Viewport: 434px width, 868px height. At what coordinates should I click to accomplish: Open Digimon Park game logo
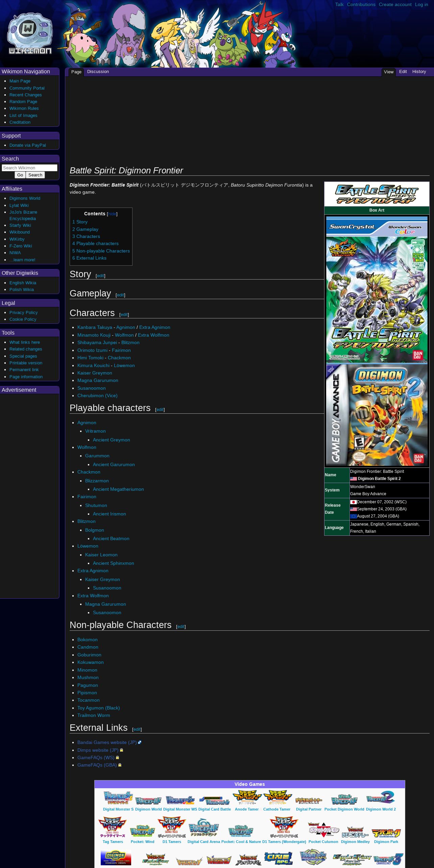(386, 833)
